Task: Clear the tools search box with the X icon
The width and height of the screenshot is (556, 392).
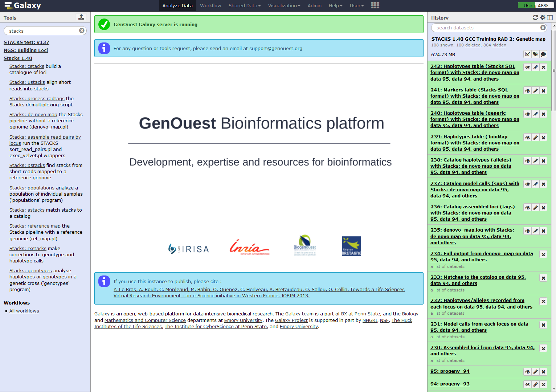Action: tap(82, 30)
